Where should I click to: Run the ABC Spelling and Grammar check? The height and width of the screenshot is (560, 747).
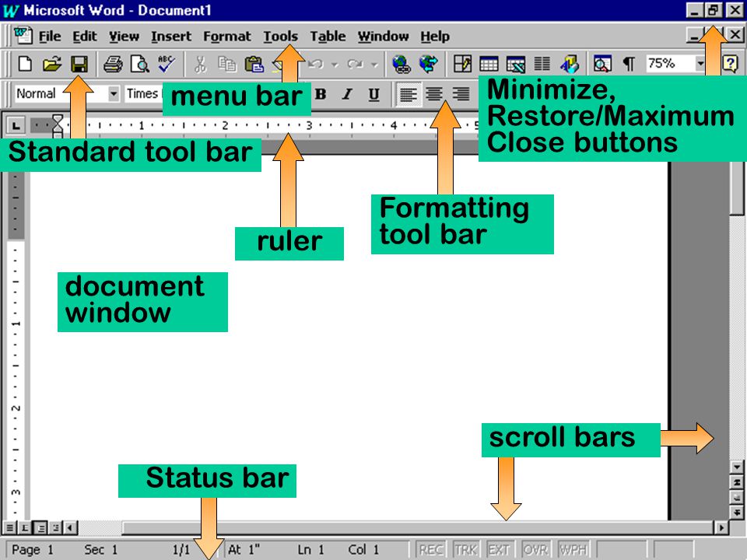click(167, 63)
